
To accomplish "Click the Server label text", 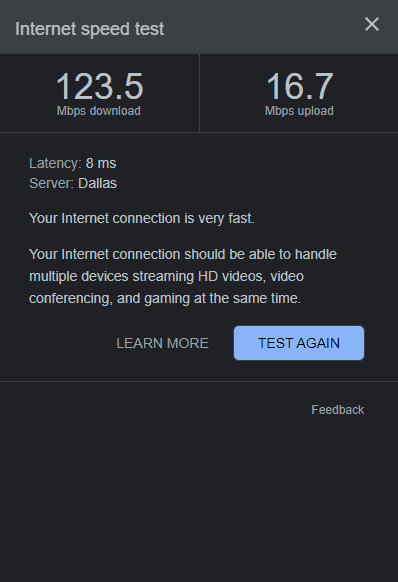I will (x=52, y=183).
